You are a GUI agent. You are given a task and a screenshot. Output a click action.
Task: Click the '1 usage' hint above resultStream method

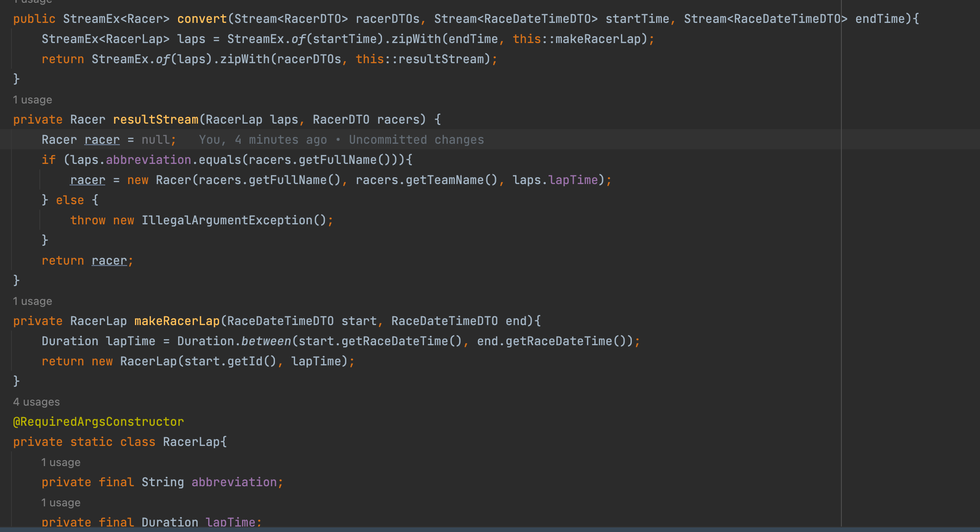[x=32, y=100]
